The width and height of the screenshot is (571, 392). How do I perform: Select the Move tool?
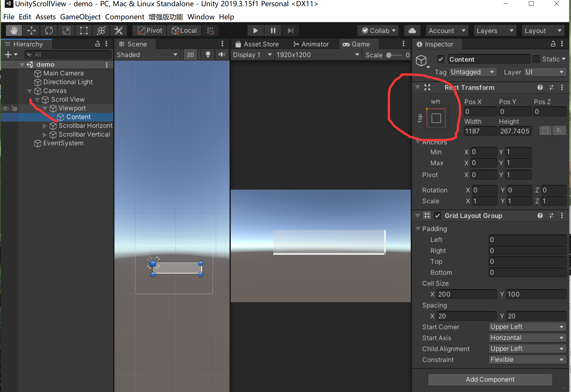coord(31,30)
